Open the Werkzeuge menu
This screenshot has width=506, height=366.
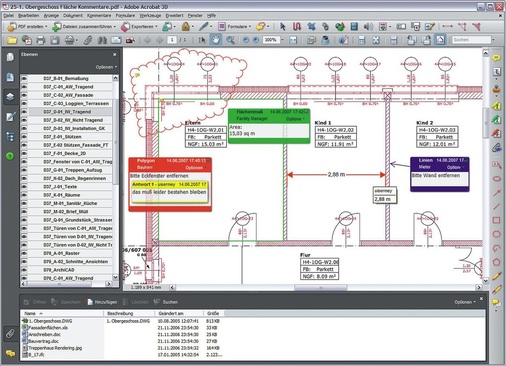[150, 15]
